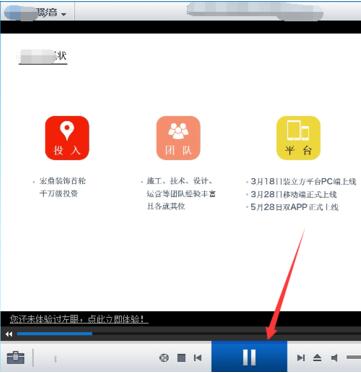Viewport: 361px width, 373px height.
Task: Skip to the previous track
Action: (x=198, y=358)
